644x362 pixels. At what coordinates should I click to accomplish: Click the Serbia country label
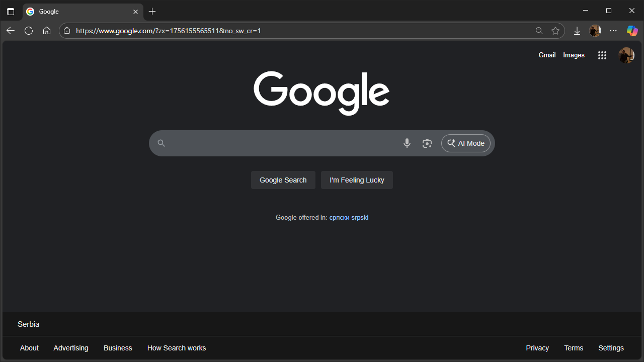pos(29,324)
